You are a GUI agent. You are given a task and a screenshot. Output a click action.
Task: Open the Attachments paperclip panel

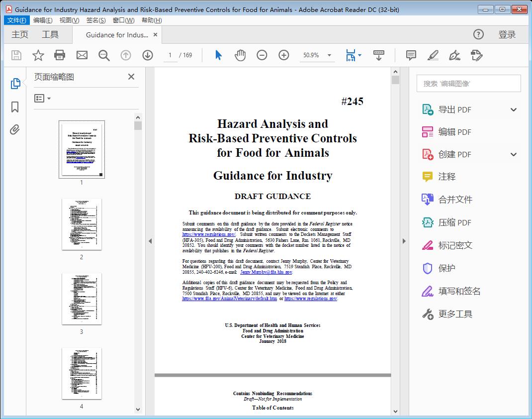click(x=14, y=129)
